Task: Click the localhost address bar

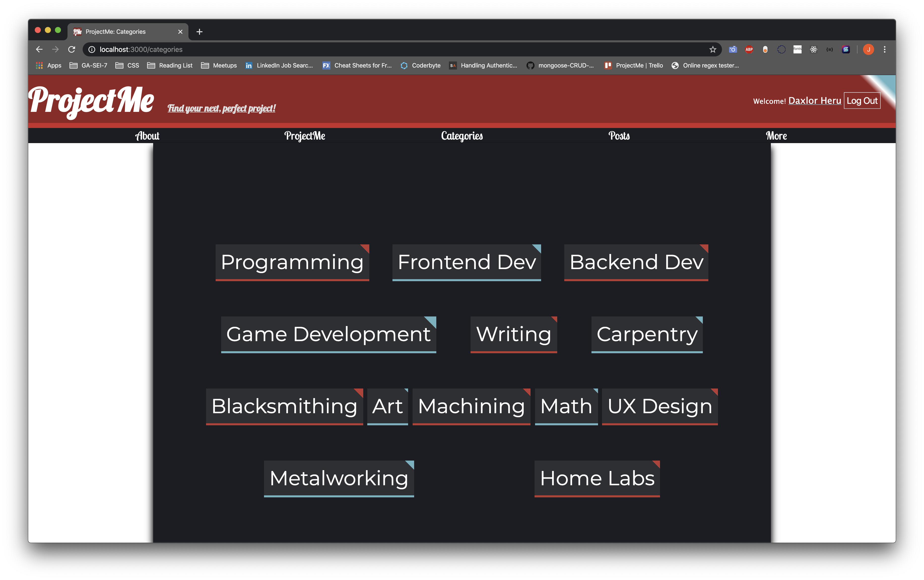Action: tap(383, 49)
